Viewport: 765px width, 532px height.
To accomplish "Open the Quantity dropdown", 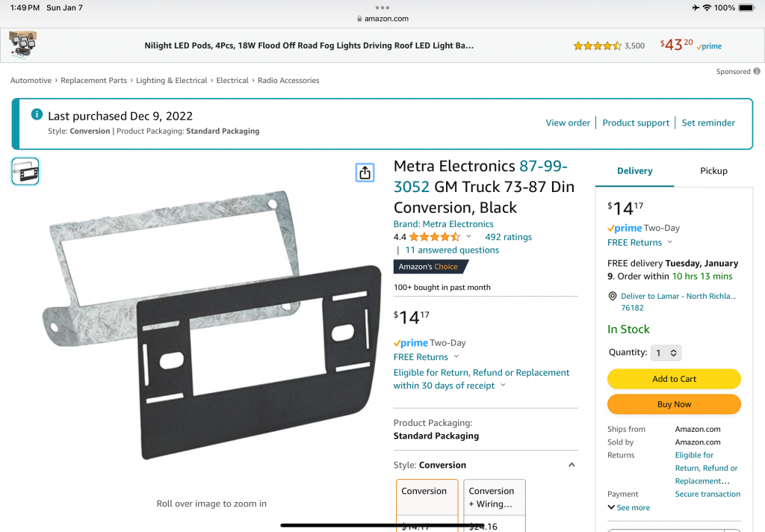I will point(666,353).
